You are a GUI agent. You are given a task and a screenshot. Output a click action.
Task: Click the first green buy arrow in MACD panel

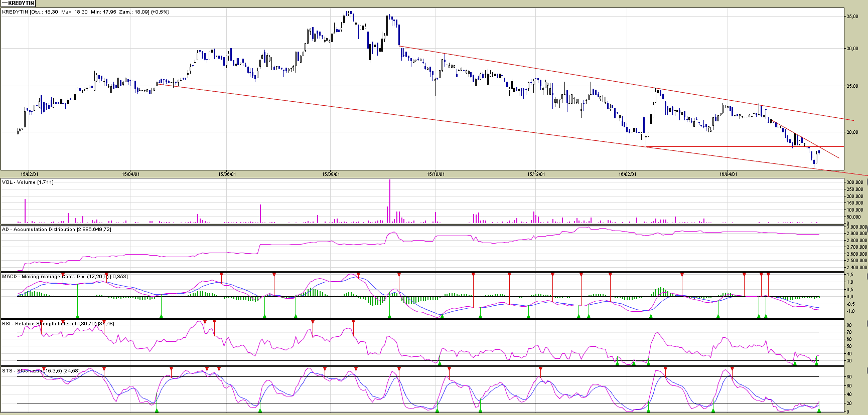[77, 316]
